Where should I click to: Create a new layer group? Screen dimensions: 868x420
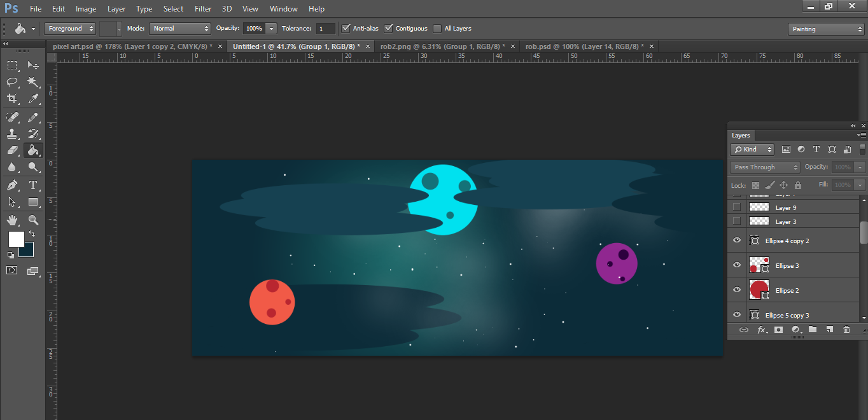click(x=813, y=330)
